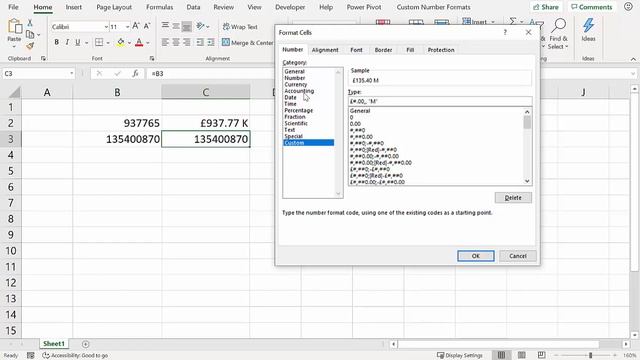
Task: Click Merge & Center
Action: coord(247,42)
